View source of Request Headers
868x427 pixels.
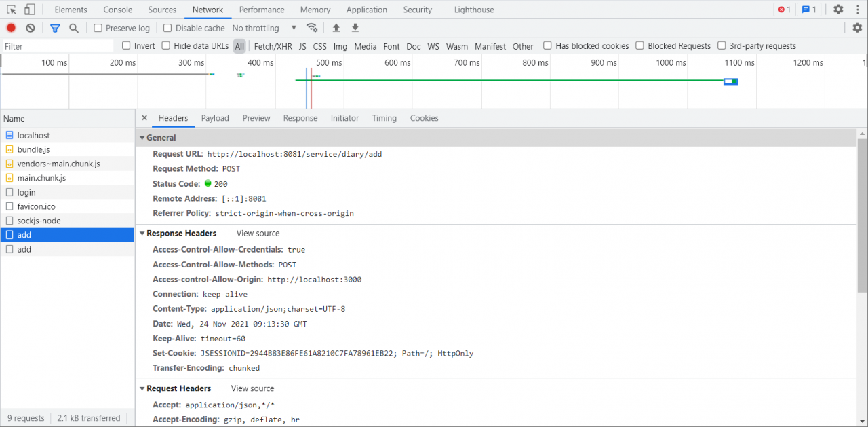pos(252,388)
